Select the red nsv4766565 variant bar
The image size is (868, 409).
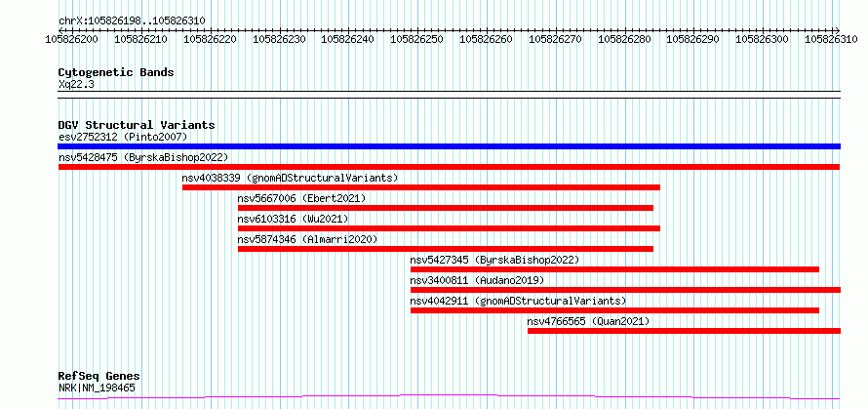pos(685,331)
